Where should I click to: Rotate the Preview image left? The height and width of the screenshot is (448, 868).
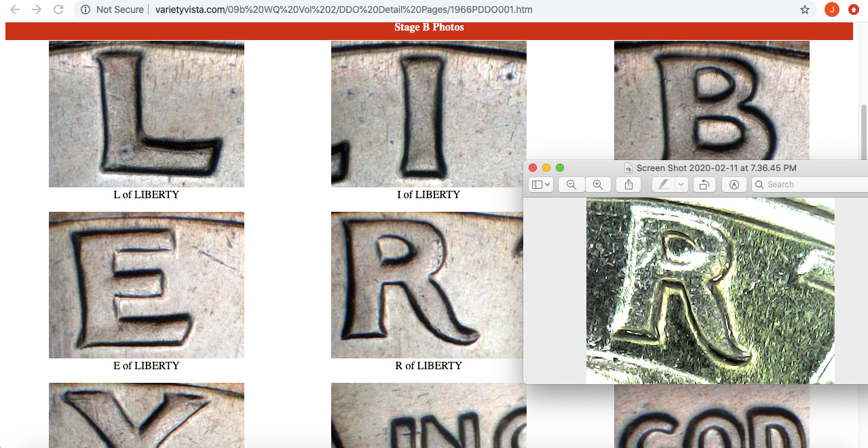(x=704, y=185)
